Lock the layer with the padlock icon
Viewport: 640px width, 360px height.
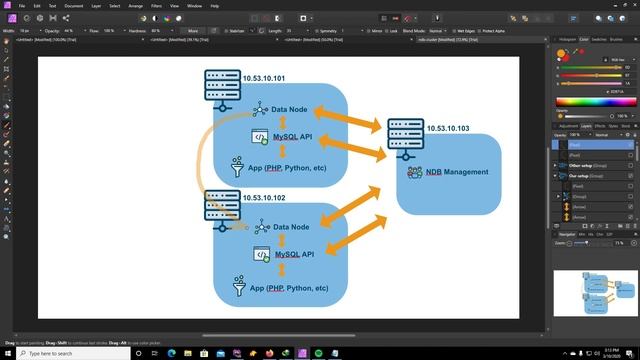635,135
